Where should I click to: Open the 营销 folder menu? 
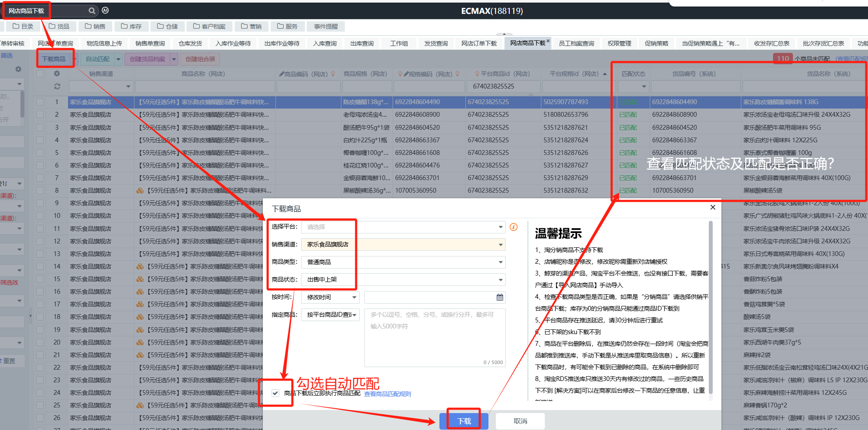coord(252,26)
